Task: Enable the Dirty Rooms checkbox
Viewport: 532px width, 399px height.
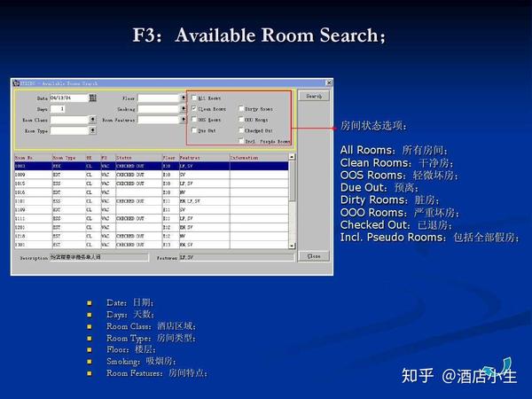Action: tap(241, 108)
